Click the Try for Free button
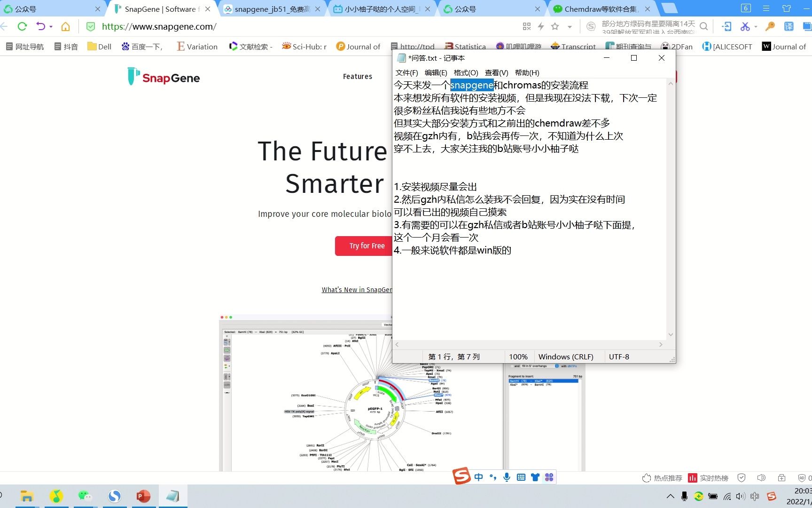Screen dimensions: 812x508 click(367, 246)
